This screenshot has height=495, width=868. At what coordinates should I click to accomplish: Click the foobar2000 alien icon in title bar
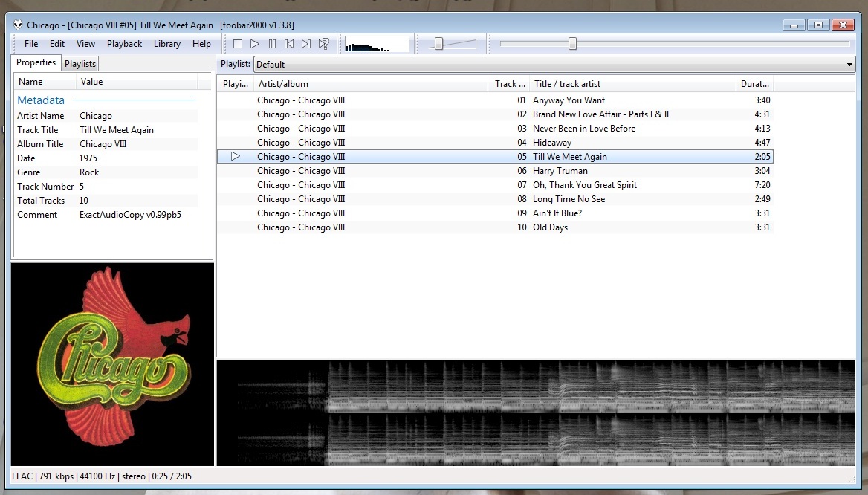[x=18, y=25]
